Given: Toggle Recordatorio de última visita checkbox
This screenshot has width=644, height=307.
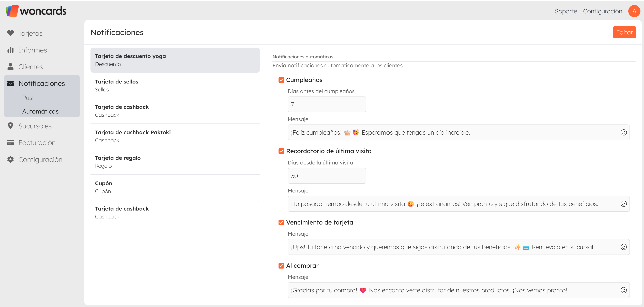Looking at the screenshot, I should pos(281,151).
